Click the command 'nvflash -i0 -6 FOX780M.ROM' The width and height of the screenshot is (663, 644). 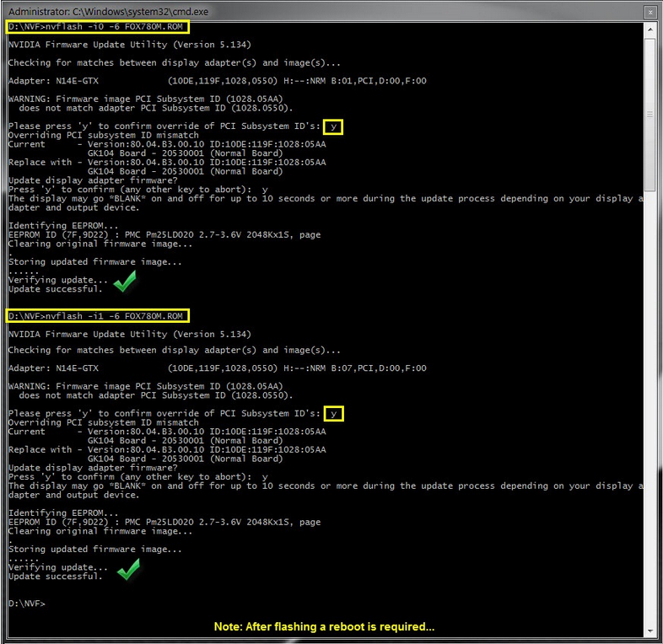click(x=114, y=27)
